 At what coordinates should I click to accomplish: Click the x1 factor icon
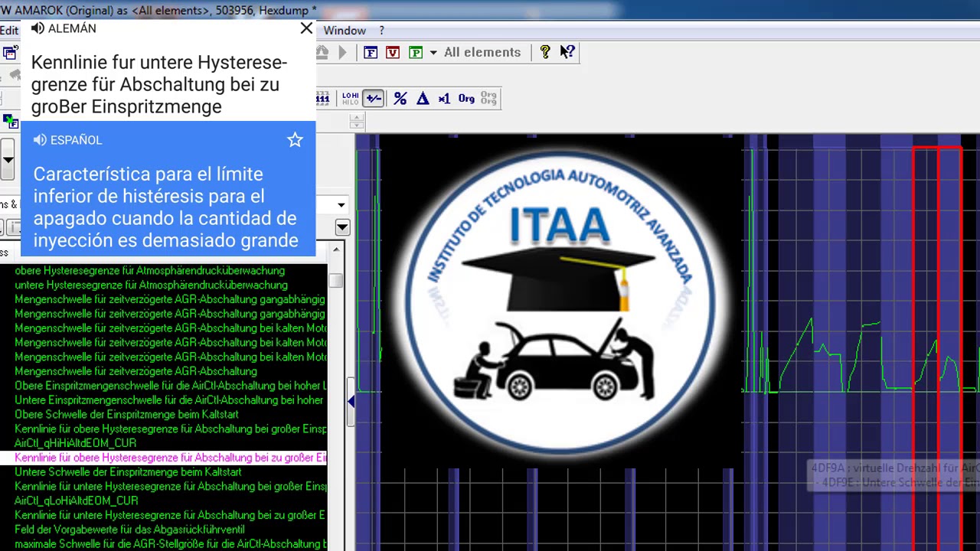(x=444, y=98)
